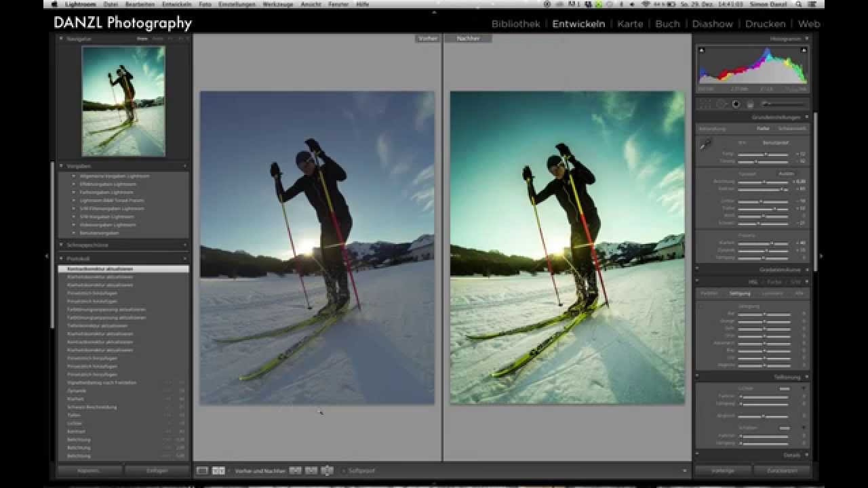The image size is (868, 488).
Task: Click the Einfügen button
Action: pos(157,470)
